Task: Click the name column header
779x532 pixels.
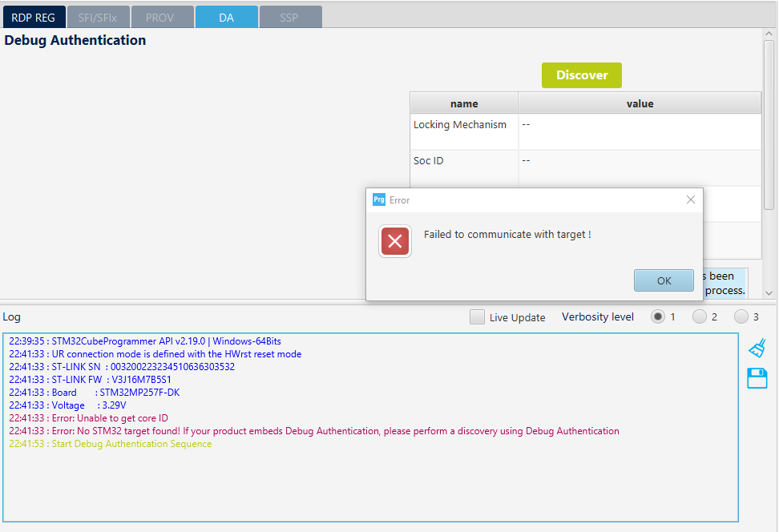Action: [463, 103]
